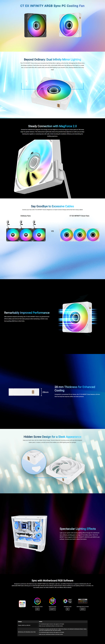Click the 'Digital Pin Header' caption
Image resolution: width=105 pixels, height=644 pixels.
(x=52, y=607)
